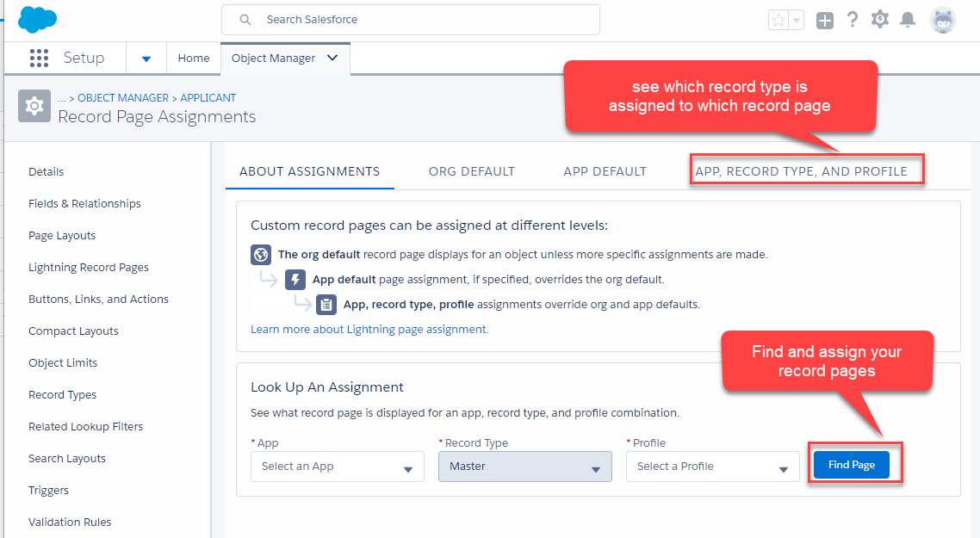Click the Find Page button
Screen dimensions: 980x538
(x=851, y=465)
